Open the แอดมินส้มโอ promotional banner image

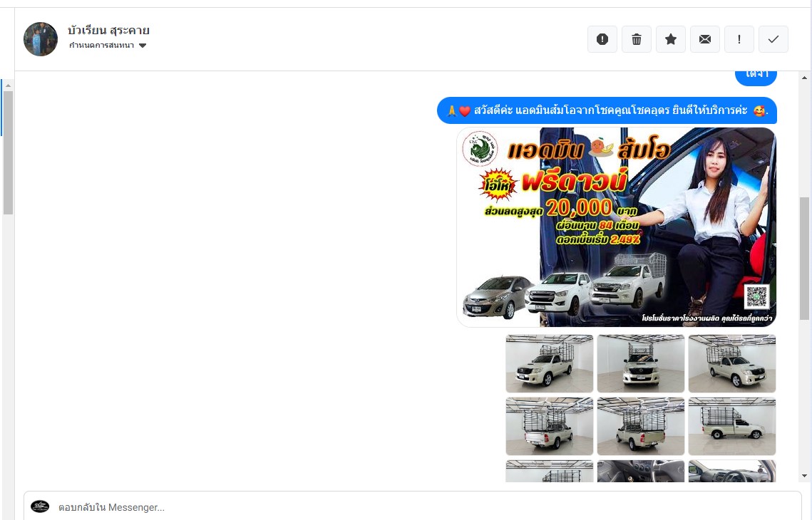point(616,227)
